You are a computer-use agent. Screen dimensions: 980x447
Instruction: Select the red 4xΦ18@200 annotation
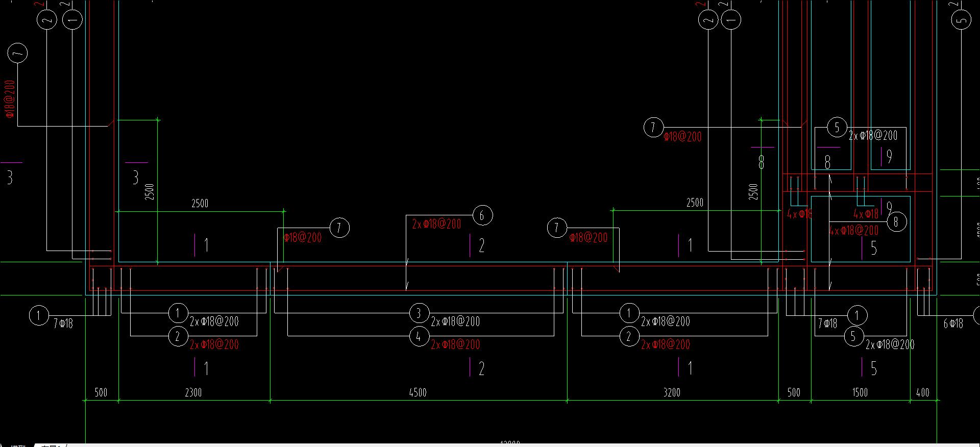854,230
